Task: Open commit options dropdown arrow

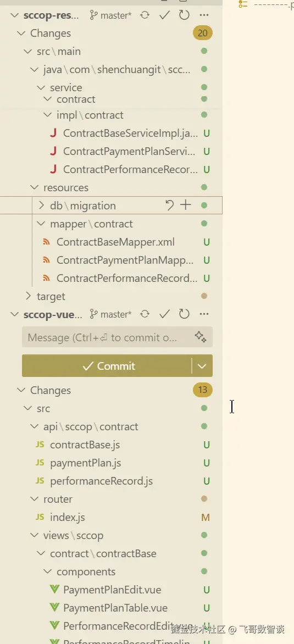Action: click(x=202, y=366)
